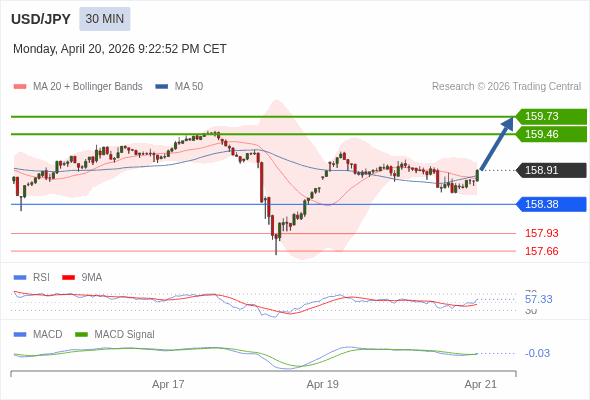Image resolution: width=590 pixels, height=400 pixels.
Task: Click the 159.46 resistance price tag
Action: tap(551, 134)
